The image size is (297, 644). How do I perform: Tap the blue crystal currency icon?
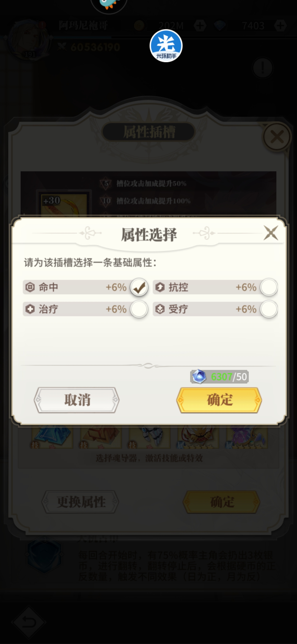199,376
